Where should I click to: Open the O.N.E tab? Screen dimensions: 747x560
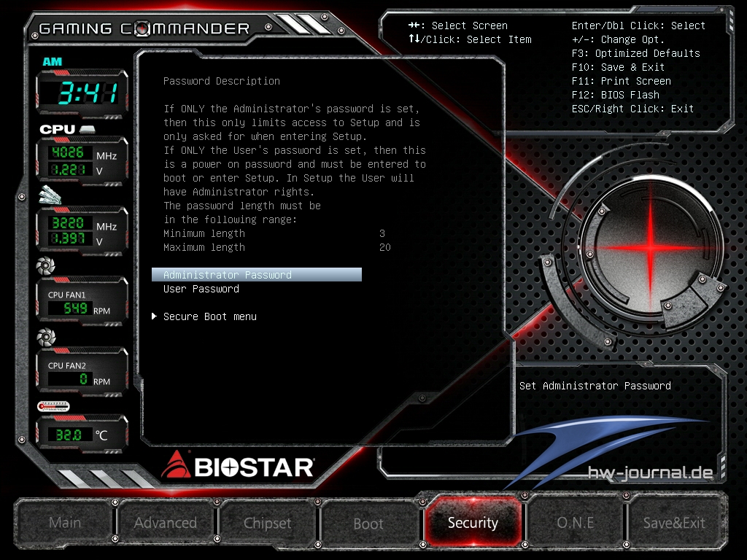coord(575,522)
